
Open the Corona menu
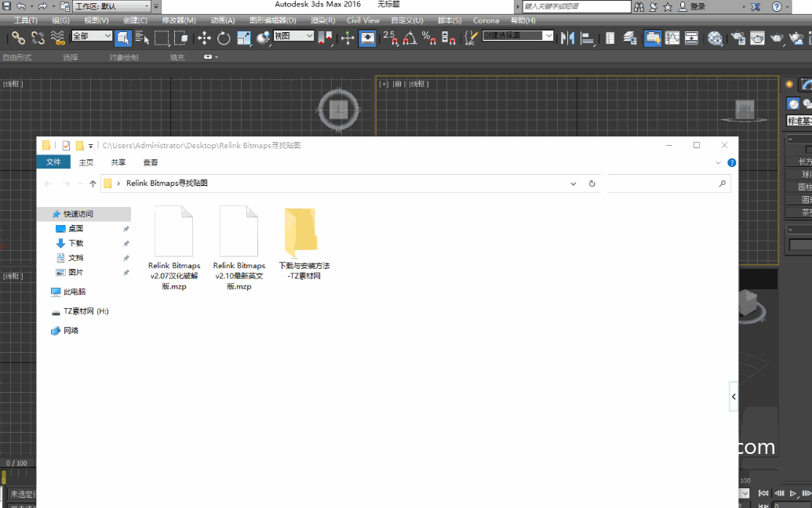(486, 20)
